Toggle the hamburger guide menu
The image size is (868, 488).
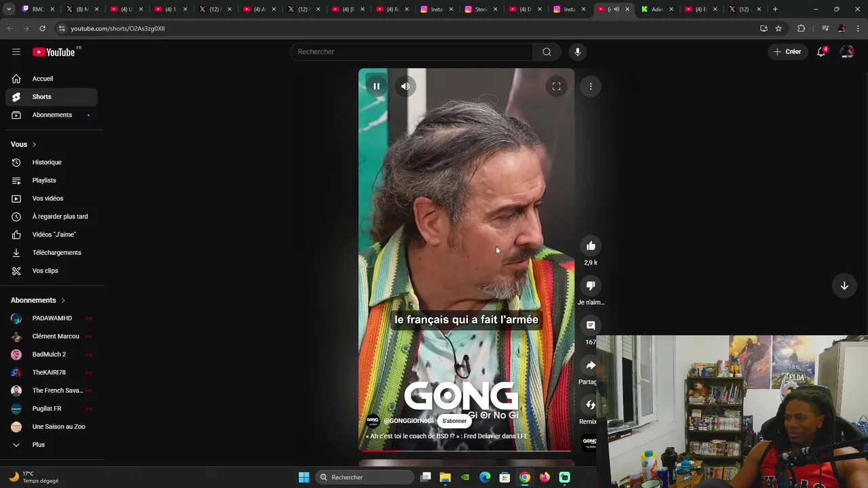tap(16, 52)
